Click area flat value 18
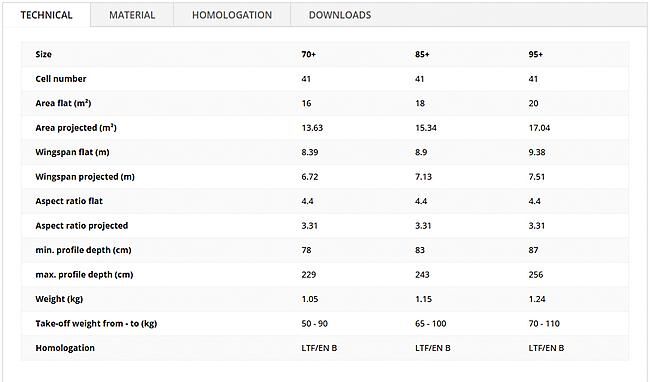 pyautogui.click(x=420, y=103)
